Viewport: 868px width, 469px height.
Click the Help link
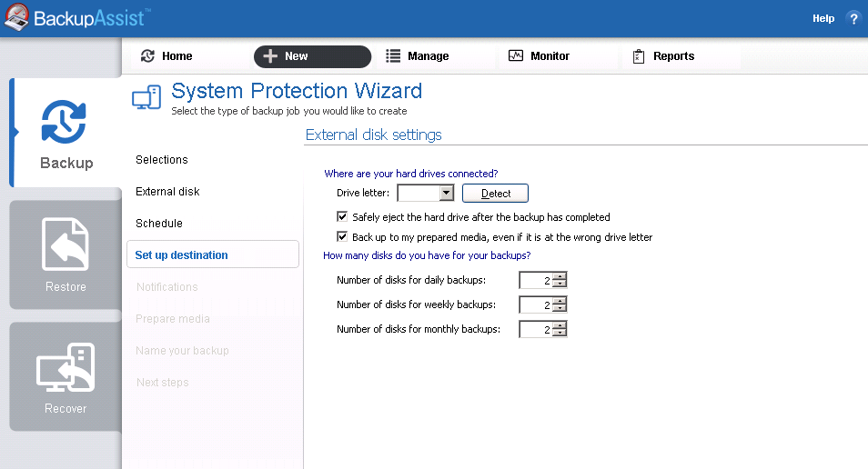click(x=823, y=18)
